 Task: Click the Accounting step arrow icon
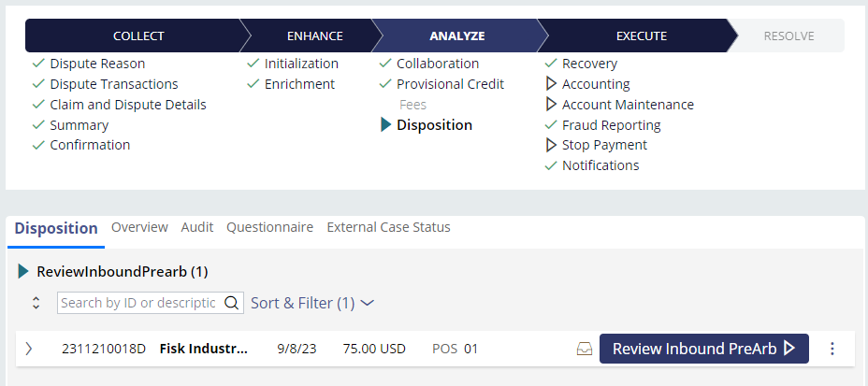[551, 84]
